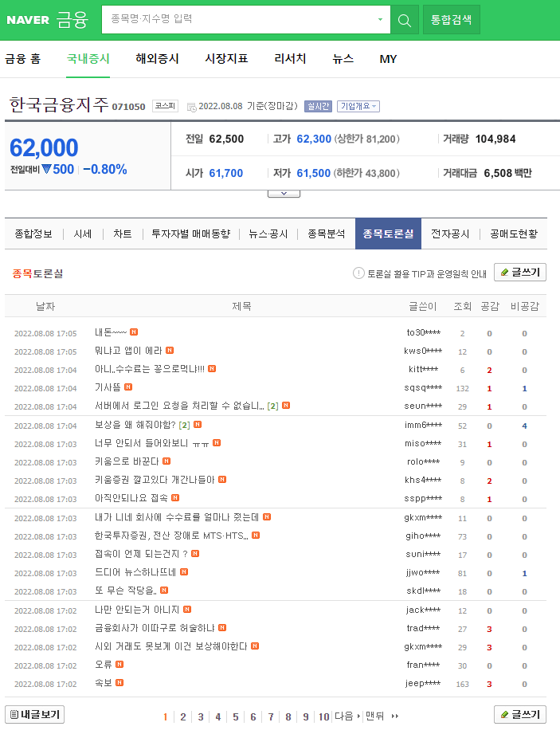Click the magnifier search icon button
560x734 pixels.
pyautogui.click(x=404, y=20)
